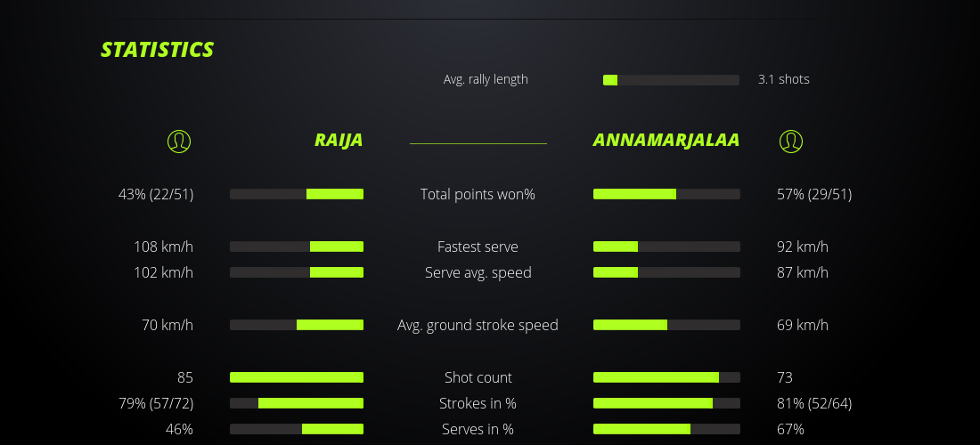Click Raija's player profile icon
The image size is (980, 445).
(179, 141)
